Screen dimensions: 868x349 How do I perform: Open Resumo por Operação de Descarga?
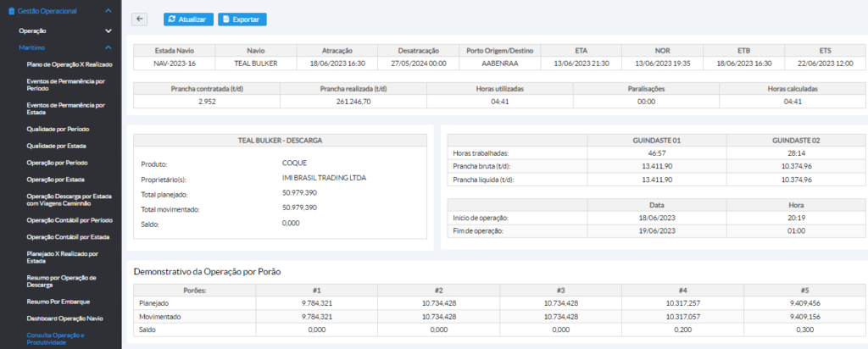[62, 280]
